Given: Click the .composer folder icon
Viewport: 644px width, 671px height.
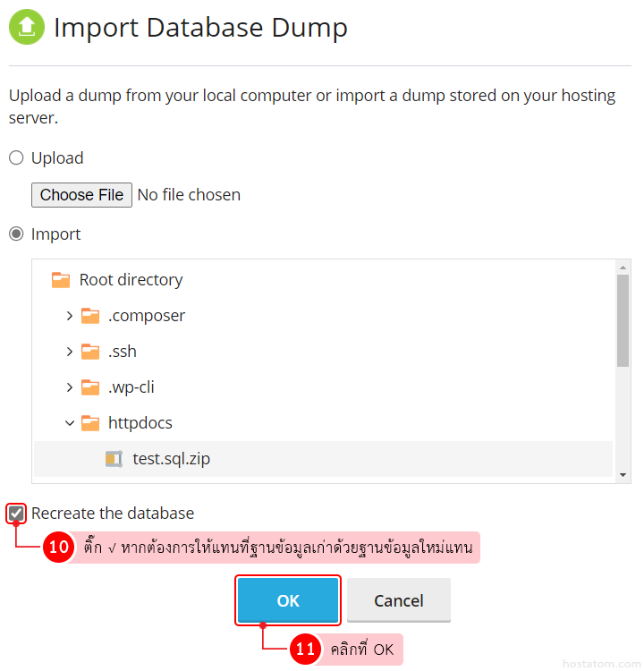Looking at the screenshot, I should point(90,316).
